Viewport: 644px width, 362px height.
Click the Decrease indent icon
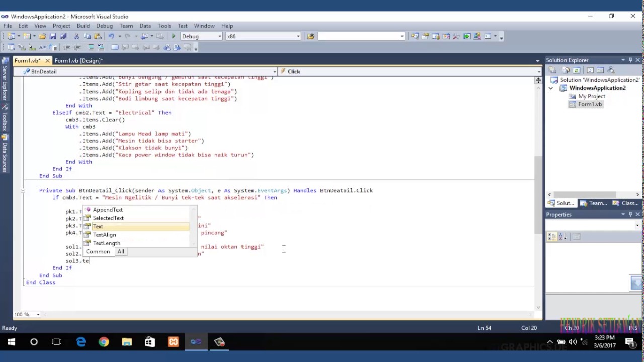[67, 47]
